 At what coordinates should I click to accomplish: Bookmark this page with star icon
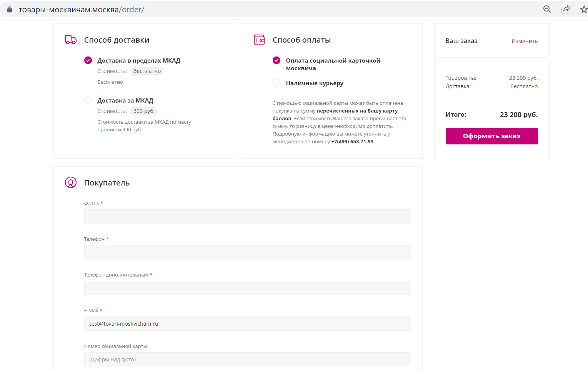pos(583,10)
